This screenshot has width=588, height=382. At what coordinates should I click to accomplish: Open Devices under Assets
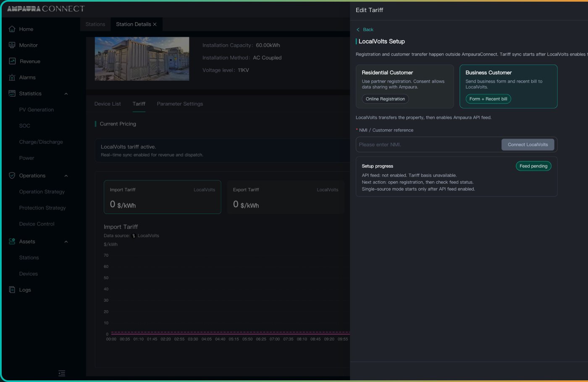[x=28, y=274]
